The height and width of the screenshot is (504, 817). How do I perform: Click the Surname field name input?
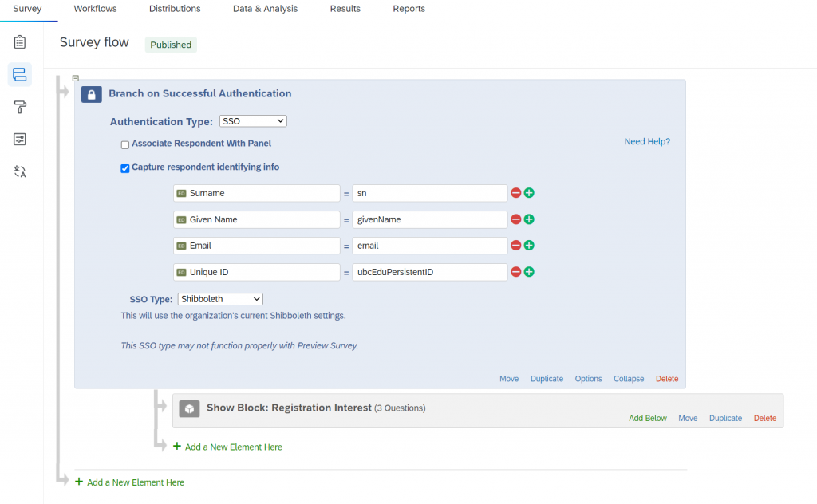[257, 193]
